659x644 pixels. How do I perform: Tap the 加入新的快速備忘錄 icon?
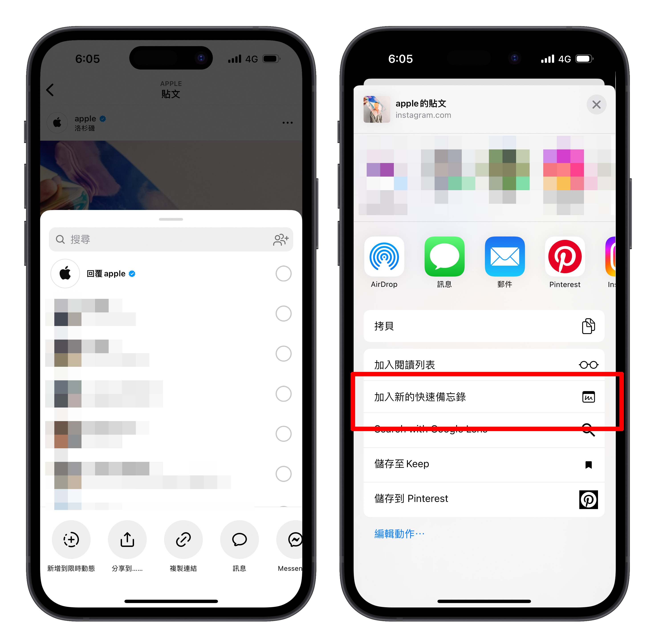[x=590, y=396]
